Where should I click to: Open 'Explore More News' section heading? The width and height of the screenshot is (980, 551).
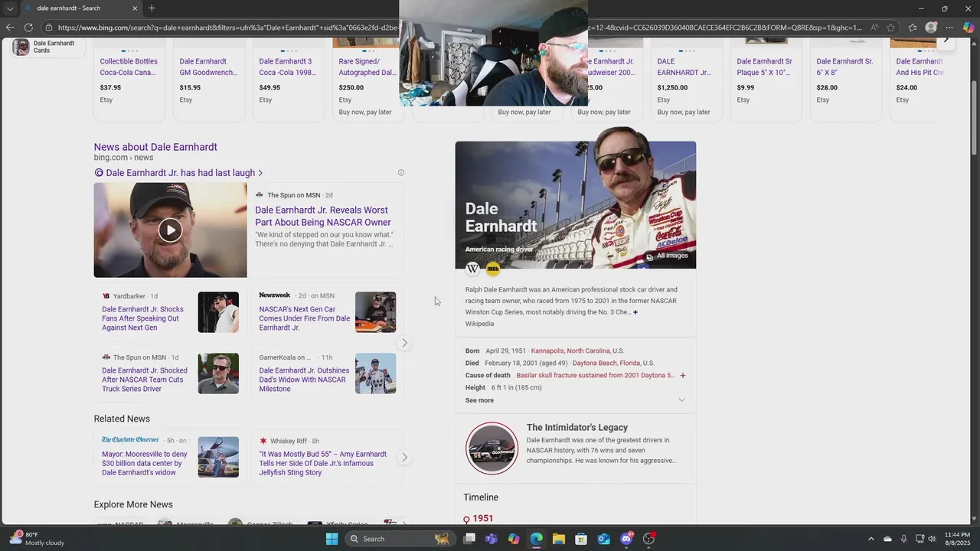(133, 504)
